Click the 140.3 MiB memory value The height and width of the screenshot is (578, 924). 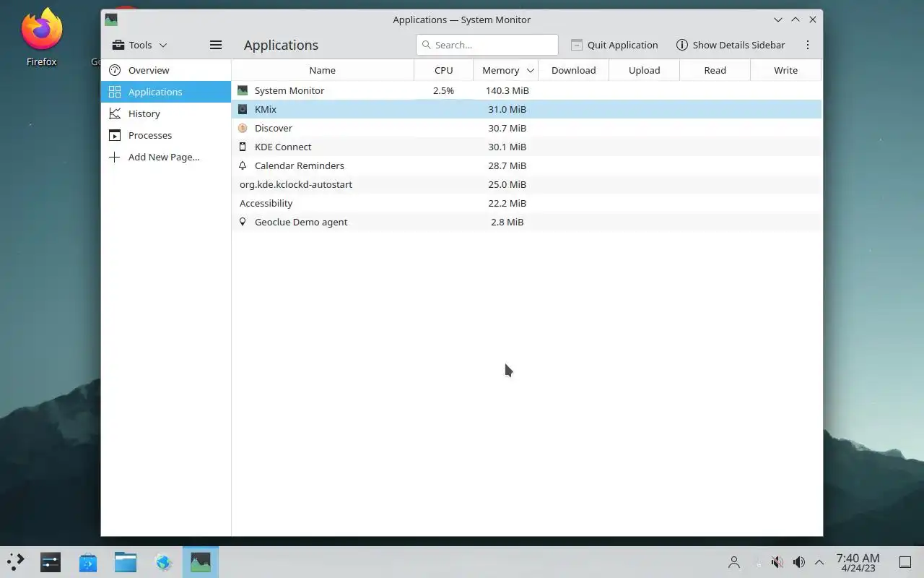click(x=507, y=90)
